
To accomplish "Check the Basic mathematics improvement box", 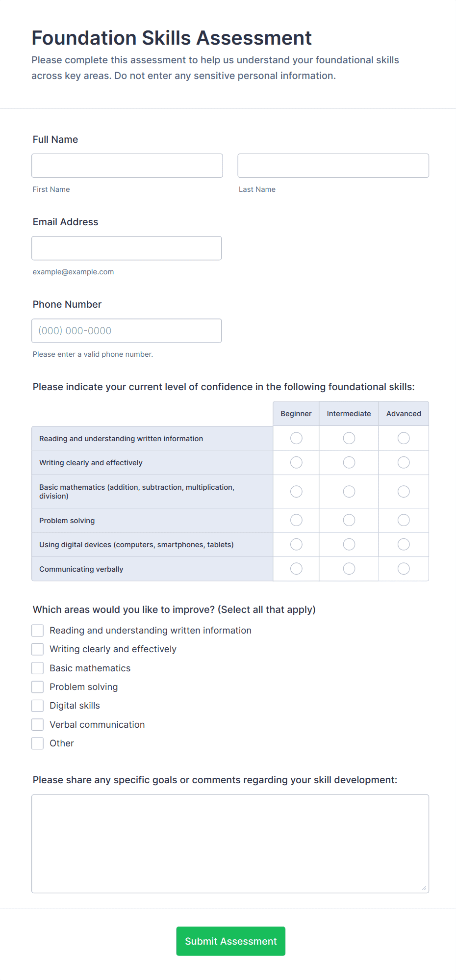I will (x=37, y=667).
